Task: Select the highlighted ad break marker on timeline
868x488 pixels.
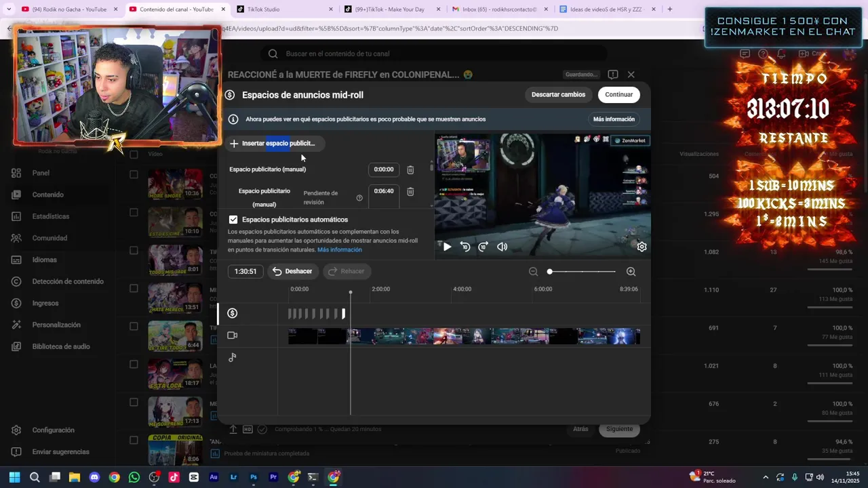Action: (343, 313)
